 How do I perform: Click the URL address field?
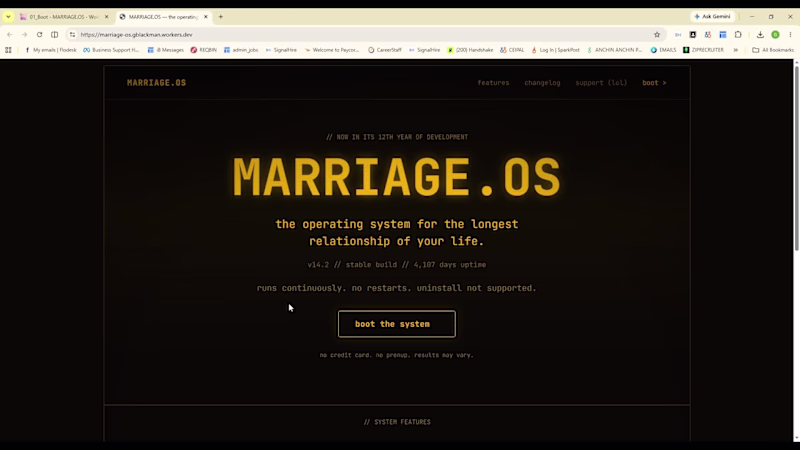pos(357,35)
